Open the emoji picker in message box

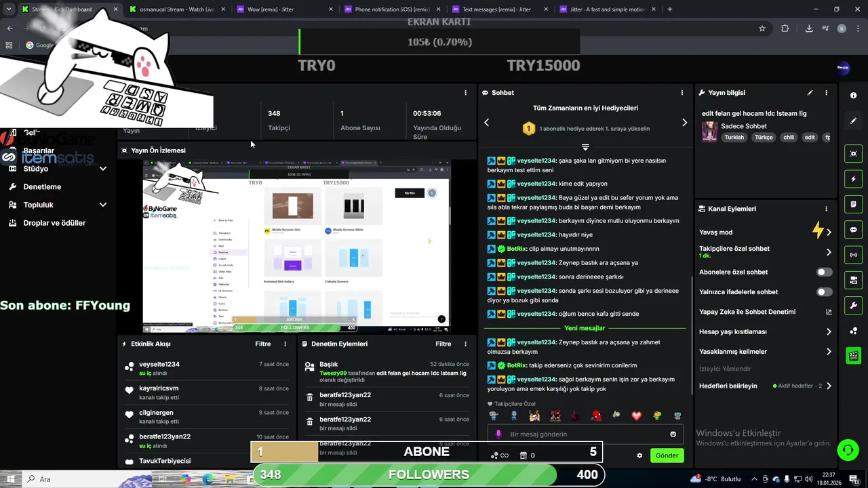[673, 434]
